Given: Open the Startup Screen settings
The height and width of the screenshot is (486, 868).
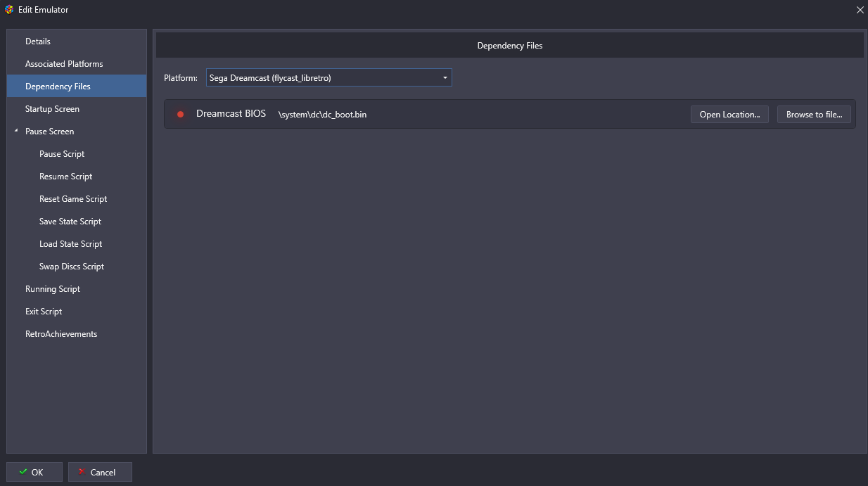Looking at the screenshot, I should (77, 109).
